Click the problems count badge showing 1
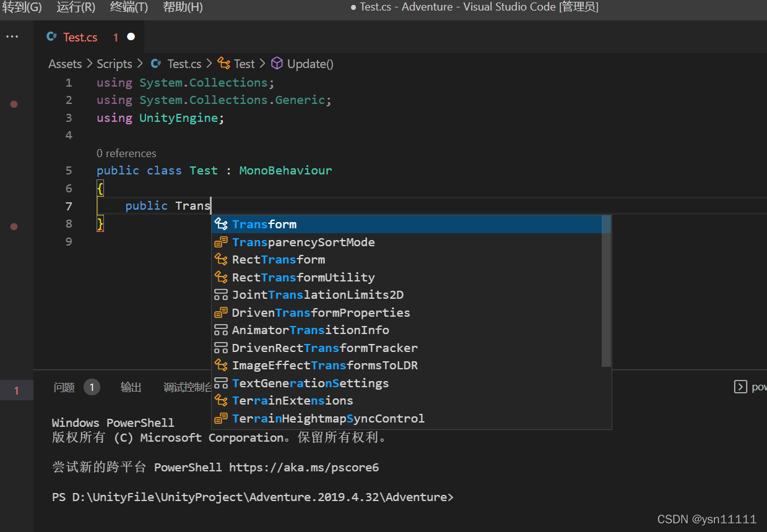 click(x=92, y=387)
